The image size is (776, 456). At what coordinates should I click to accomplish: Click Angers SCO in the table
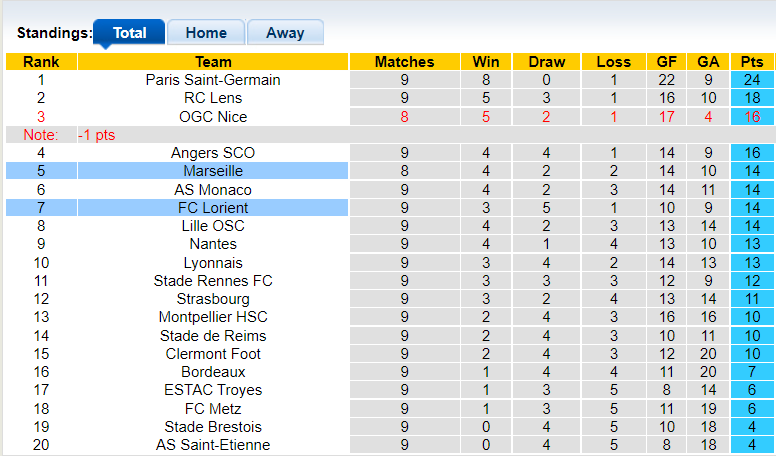coord(213,153)
